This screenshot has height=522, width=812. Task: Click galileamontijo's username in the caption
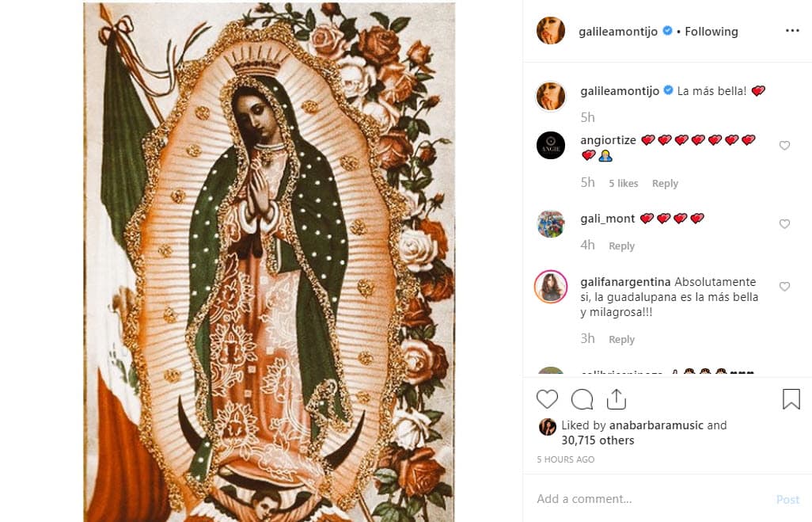620,90
